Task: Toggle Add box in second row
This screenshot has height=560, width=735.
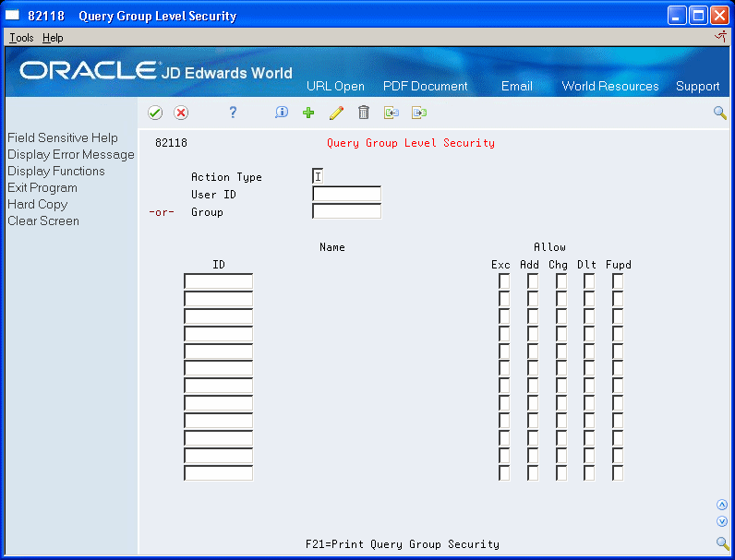Action: [533, 299]
